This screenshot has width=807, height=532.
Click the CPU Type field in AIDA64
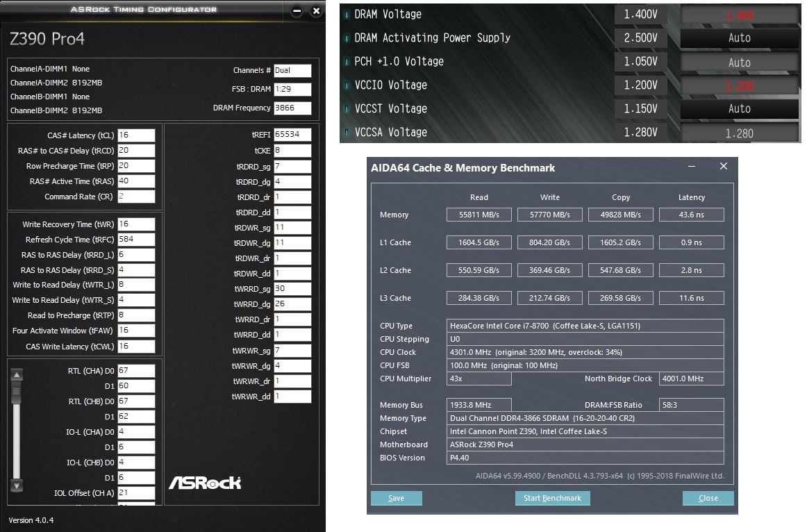point(585,326)
